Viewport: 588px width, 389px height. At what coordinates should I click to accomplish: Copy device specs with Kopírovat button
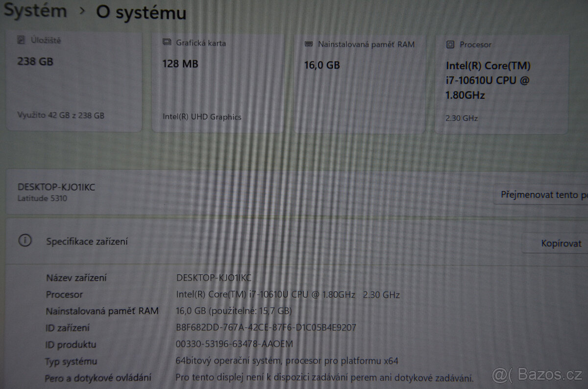pos(555,243)
